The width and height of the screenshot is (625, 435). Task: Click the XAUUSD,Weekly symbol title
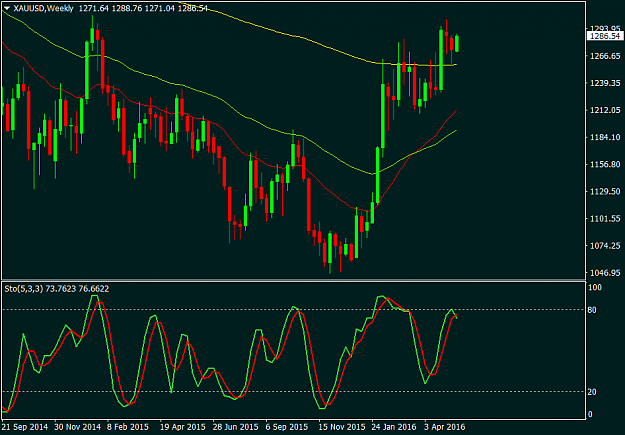point(43,8)
